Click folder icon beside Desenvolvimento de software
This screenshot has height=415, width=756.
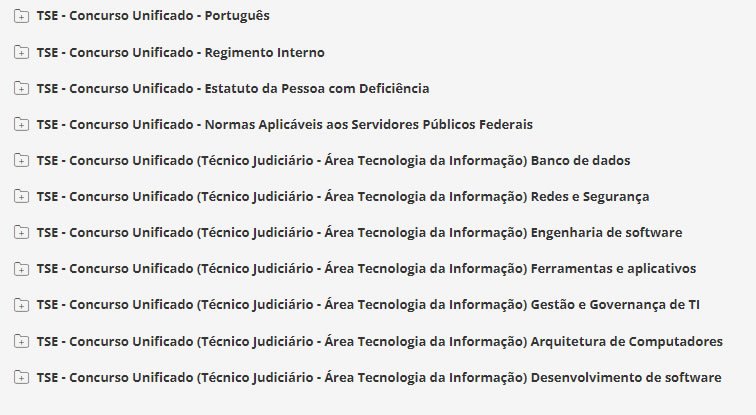(22, 377)
